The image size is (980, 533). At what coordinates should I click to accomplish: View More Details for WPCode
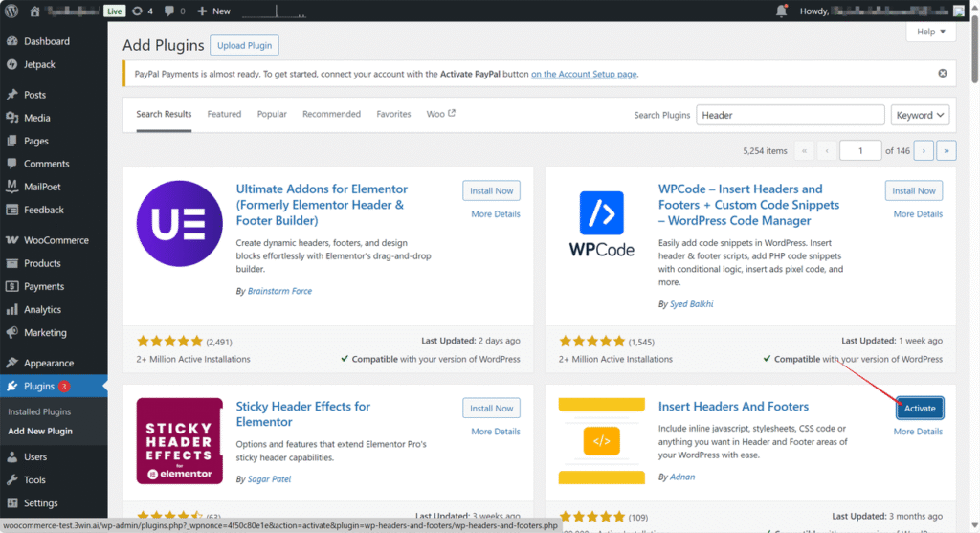click(918, 214)
